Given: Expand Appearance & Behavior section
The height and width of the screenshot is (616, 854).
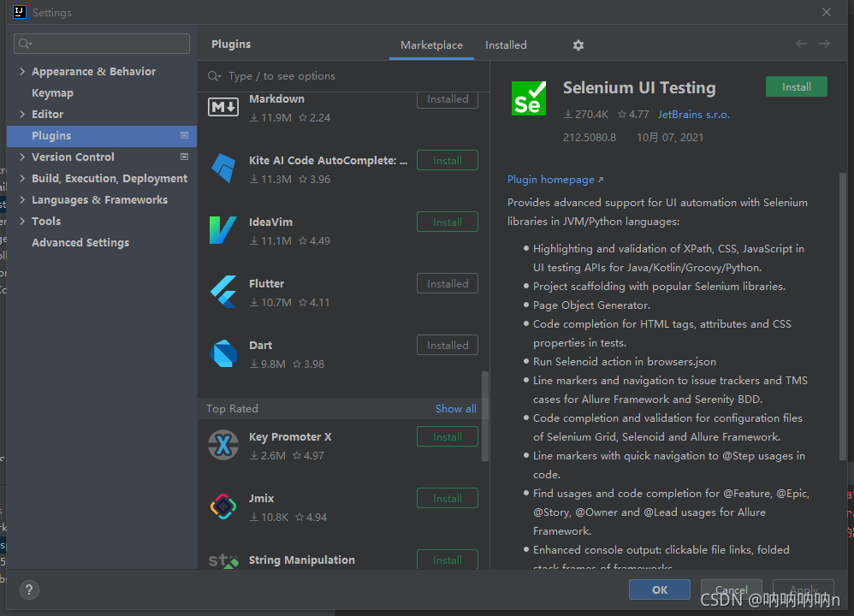Looking at the screenshot, I should tap(22, 71).
